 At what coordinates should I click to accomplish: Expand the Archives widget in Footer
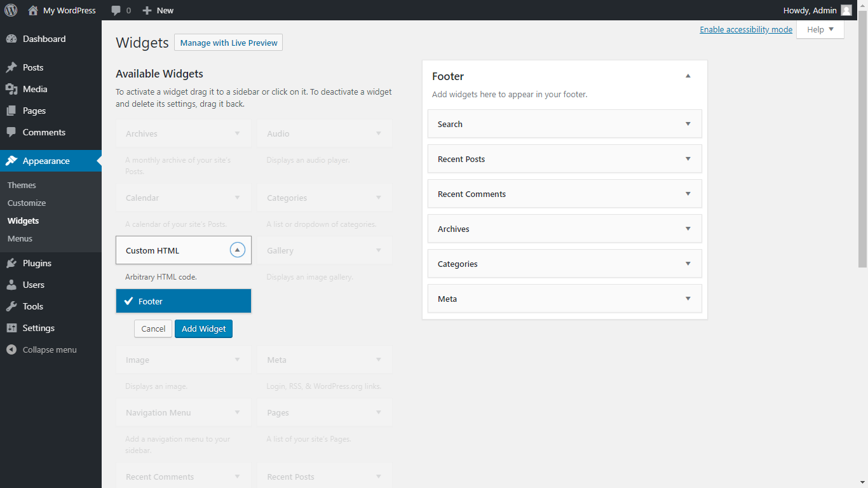click(x=688, y=229)
